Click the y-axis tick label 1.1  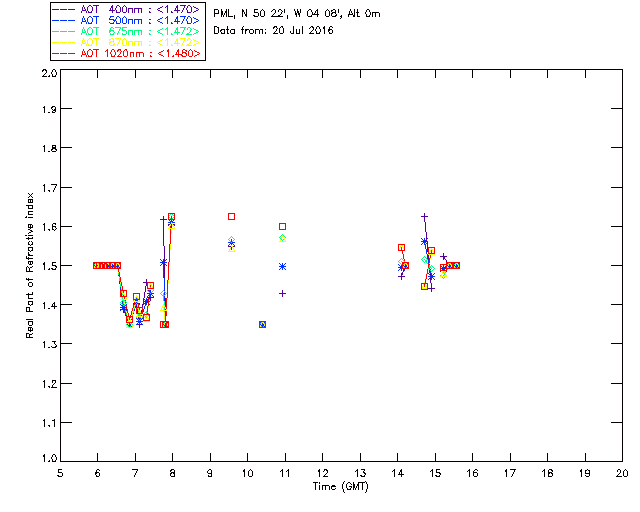(x=49, y=423)
